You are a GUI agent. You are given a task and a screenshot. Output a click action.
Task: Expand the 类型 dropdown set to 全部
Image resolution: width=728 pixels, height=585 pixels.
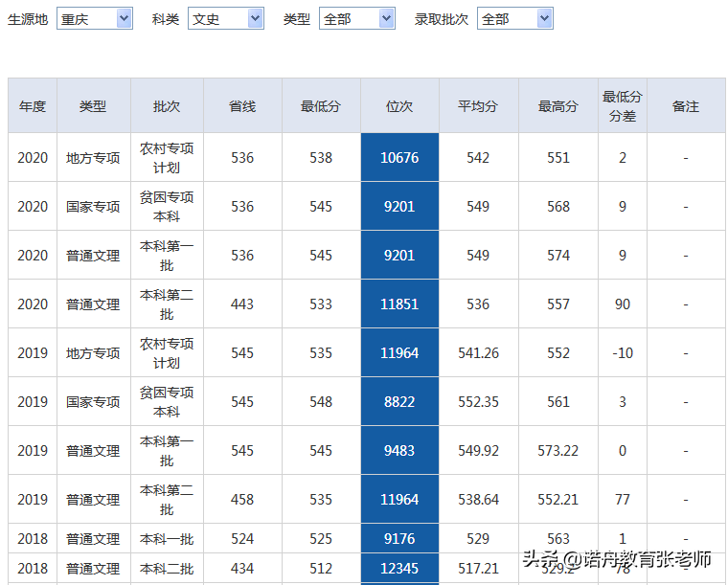point(357,18)
